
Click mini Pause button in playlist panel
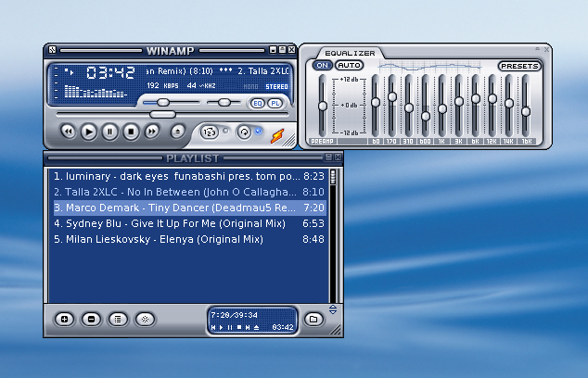coord(230,327)
